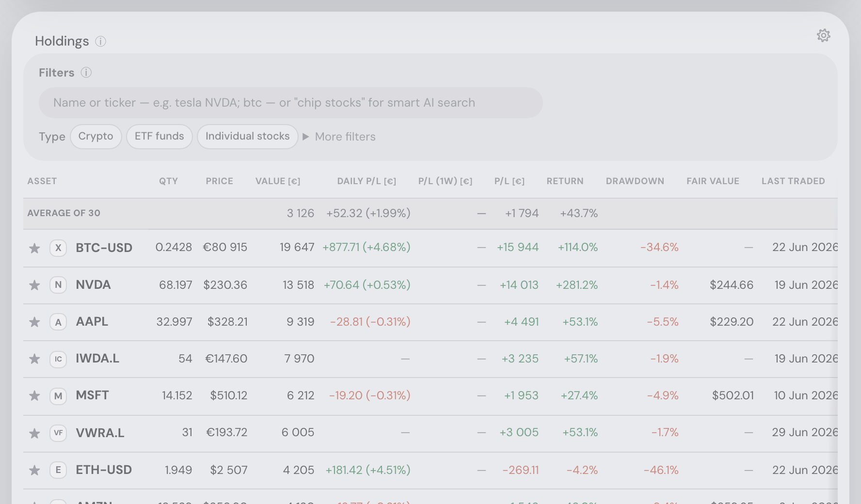Image resolution: width=861 pixels, height=504 pixels.
Task: Expand More filters disclosure triangle
Action: tap(306, 137)
